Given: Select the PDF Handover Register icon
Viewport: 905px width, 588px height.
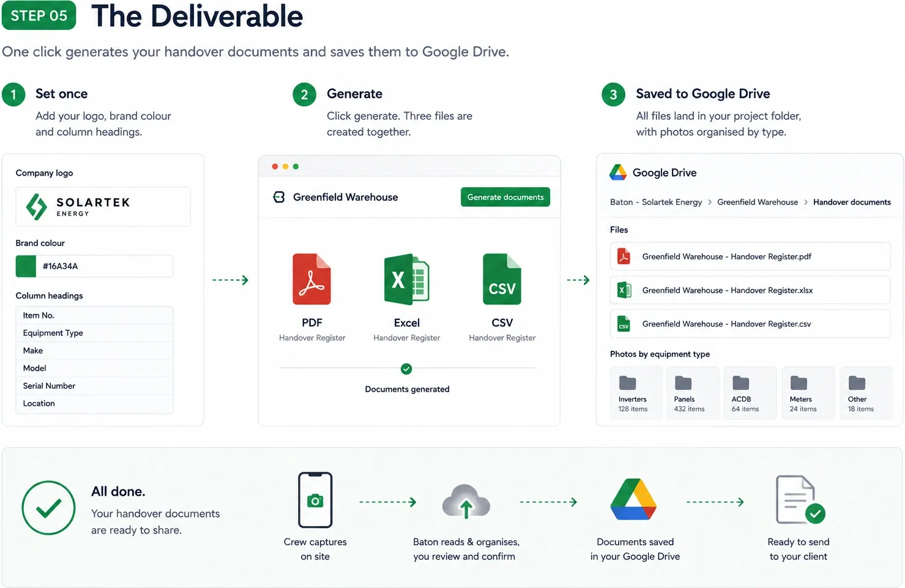Looking at the screenshot, I should (x=312, y=279).
